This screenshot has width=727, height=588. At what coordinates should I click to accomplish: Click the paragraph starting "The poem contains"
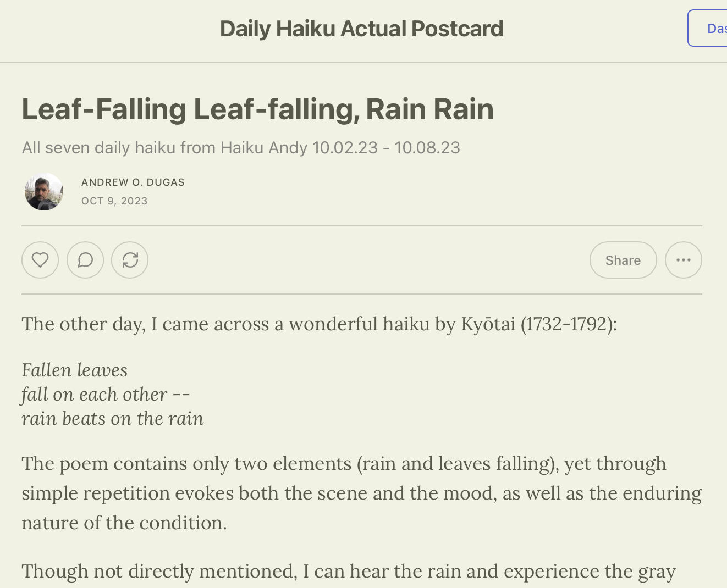[344, 464]
